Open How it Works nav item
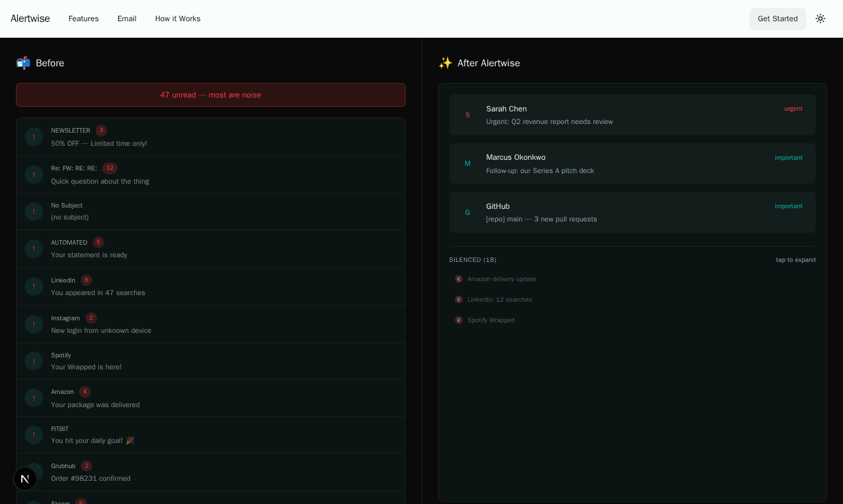The image size is (843, 504). (x=178, y=19)
